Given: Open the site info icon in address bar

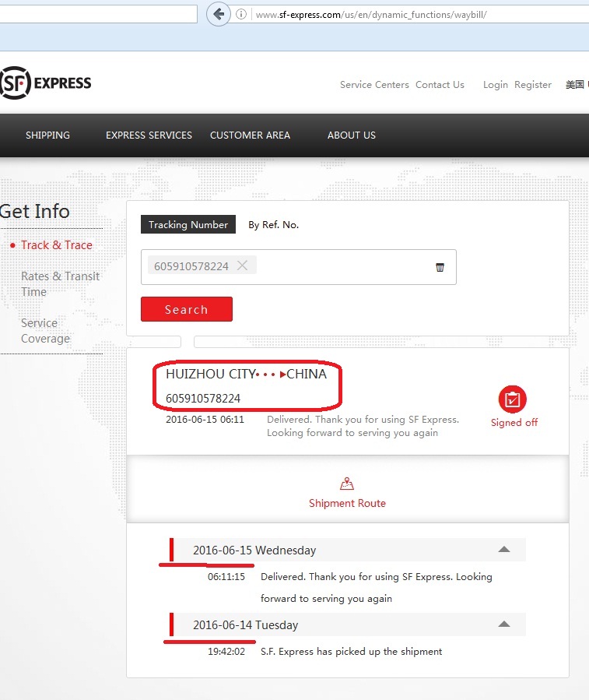Looking at the screenshot, I should tap(241, 14).
